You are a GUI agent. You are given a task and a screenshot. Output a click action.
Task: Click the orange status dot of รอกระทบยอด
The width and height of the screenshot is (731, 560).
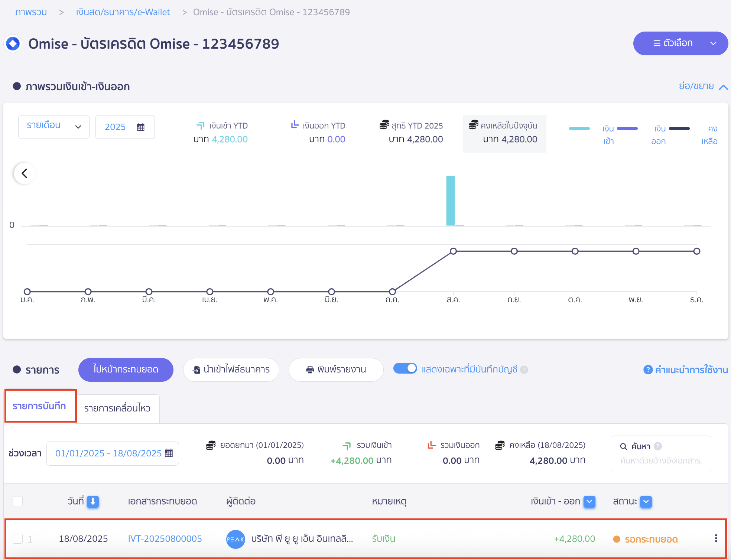(617, 539)
